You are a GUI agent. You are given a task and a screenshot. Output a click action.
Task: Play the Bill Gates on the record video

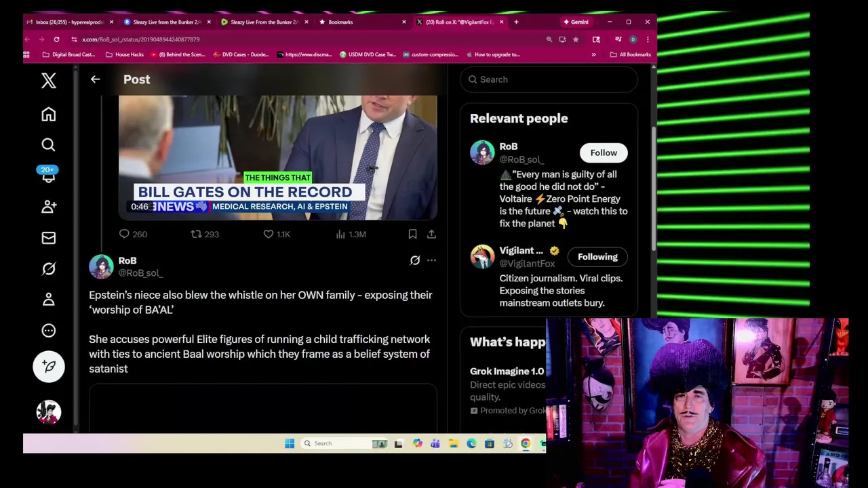pos(278,157)
